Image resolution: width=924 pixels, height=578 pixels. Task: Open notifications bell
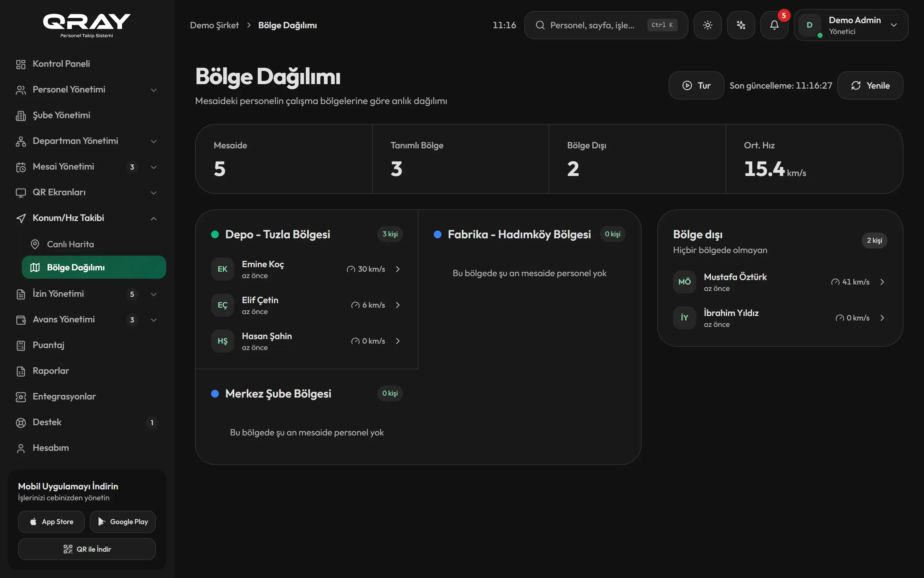(x=774, y=25)
